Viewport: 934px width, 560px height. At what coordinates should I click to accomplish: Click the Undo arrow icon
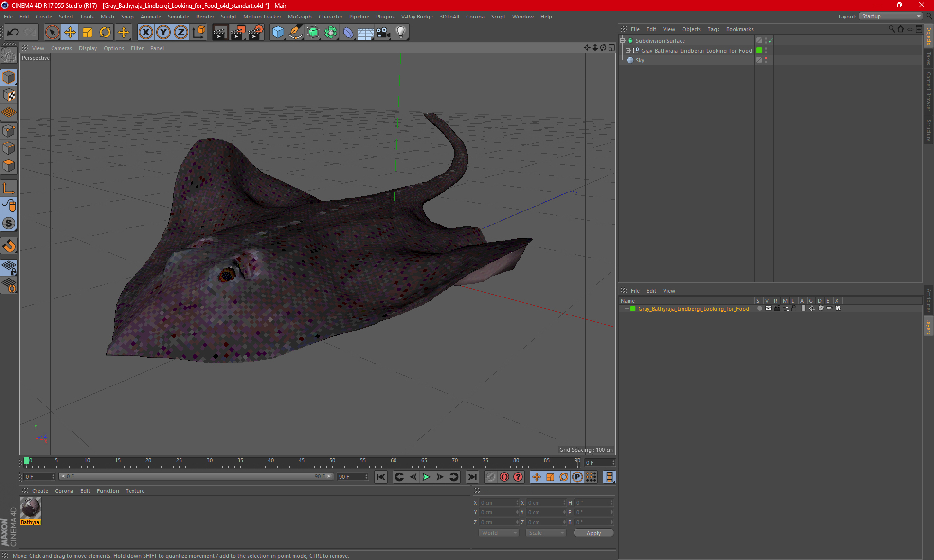pos(13,33)
